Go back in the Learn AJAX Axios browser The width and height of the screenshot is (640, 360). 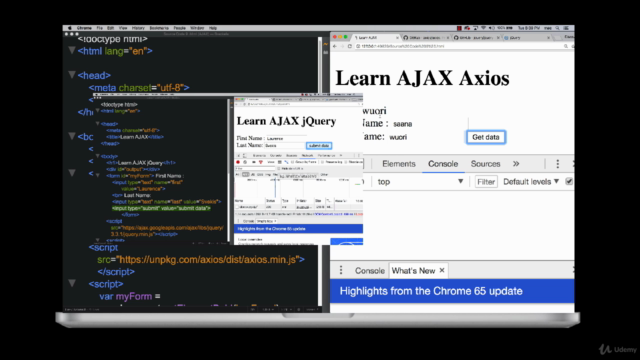point(335,46)
